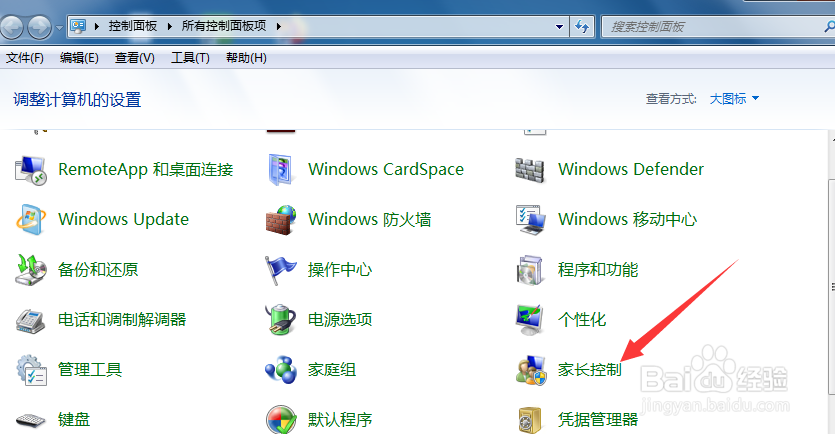Open the 文件(F) menu
Image resolution: width=835 pixels, height=434 pixels.
point(24,58)
